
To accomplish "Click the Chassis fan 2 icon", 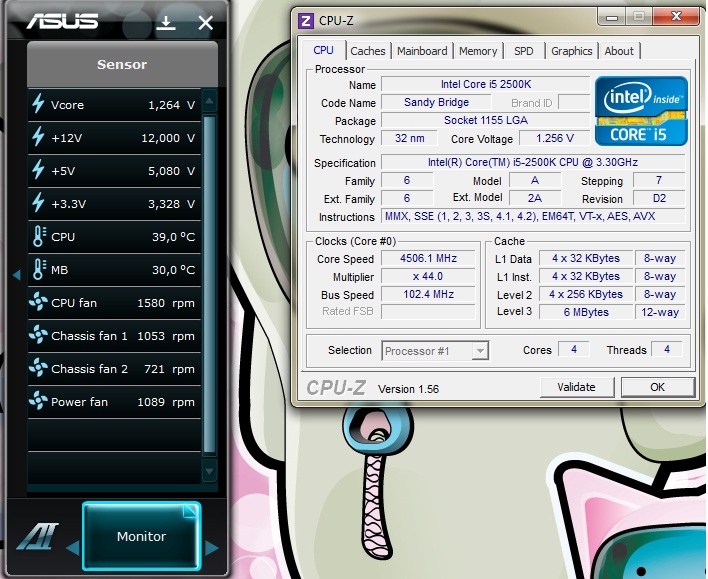I will point(38,368).
